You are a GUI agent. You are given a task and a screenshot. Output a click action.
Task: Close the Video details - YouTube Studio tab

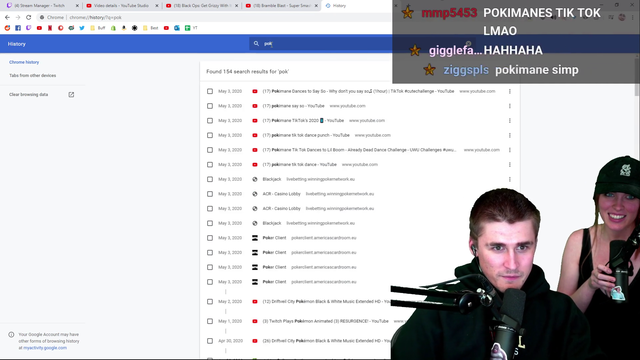coord(157,6)
